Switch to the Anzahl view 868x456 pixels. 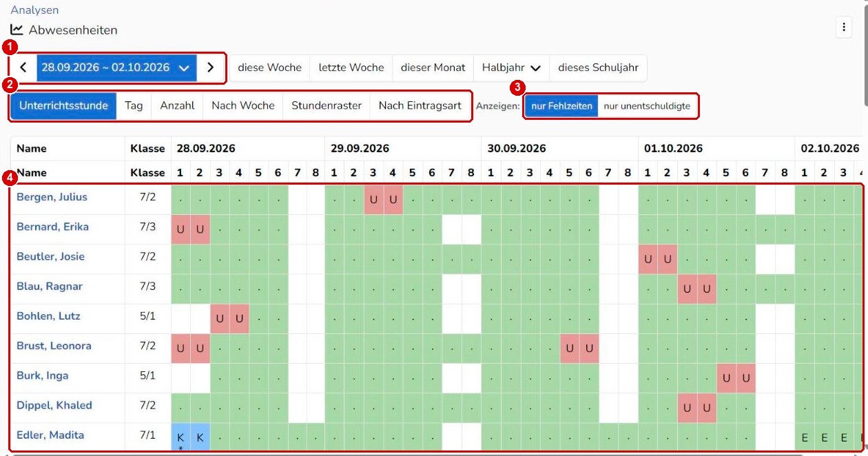[x=177, y=105]
